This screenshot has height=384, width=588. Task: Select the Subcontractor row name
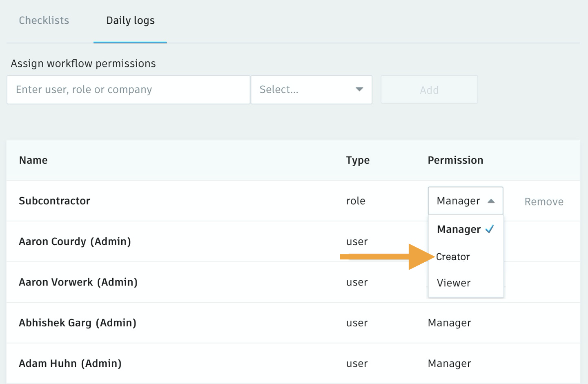coord(54,201)
